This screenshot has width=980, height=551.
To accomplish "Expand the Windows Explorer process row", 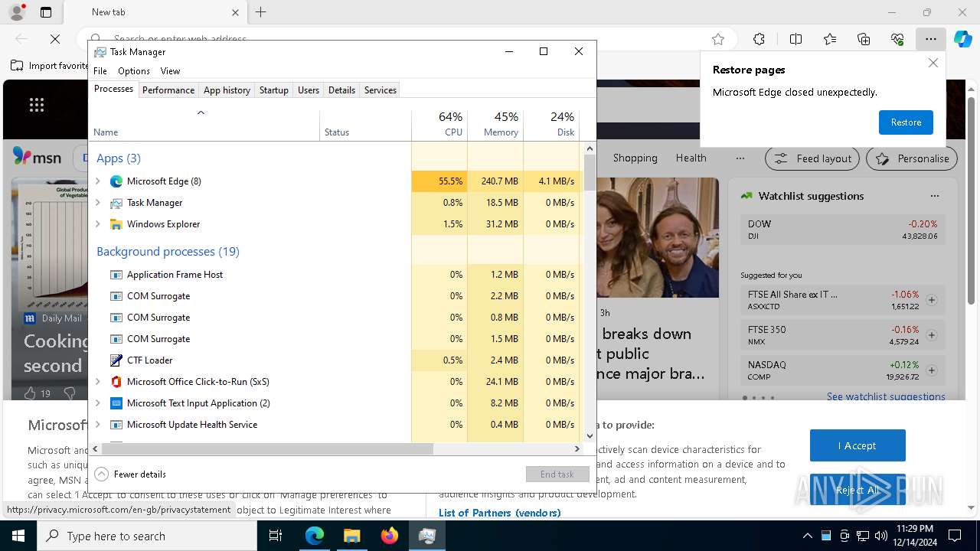I will click(x=97, y=224).
